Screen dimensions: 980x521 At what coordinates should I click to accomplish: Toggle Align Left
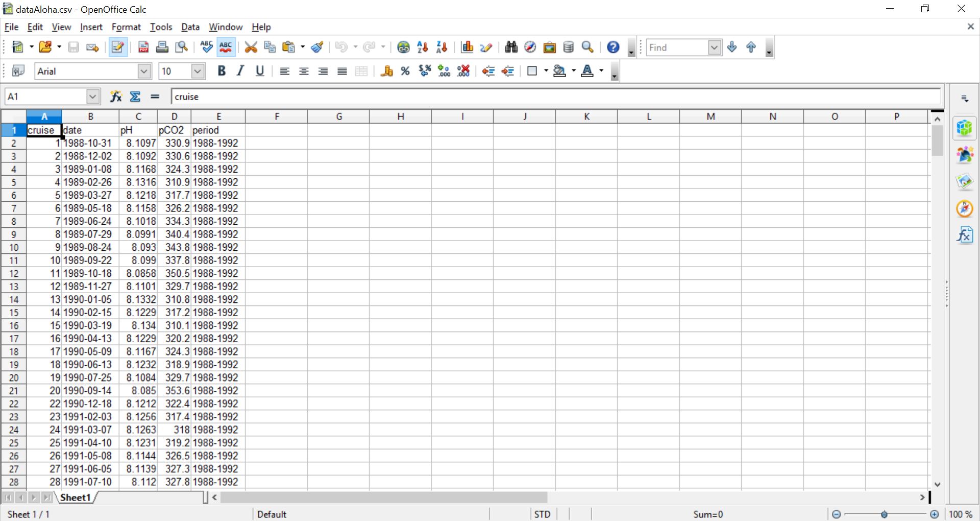tap(285, 71)
